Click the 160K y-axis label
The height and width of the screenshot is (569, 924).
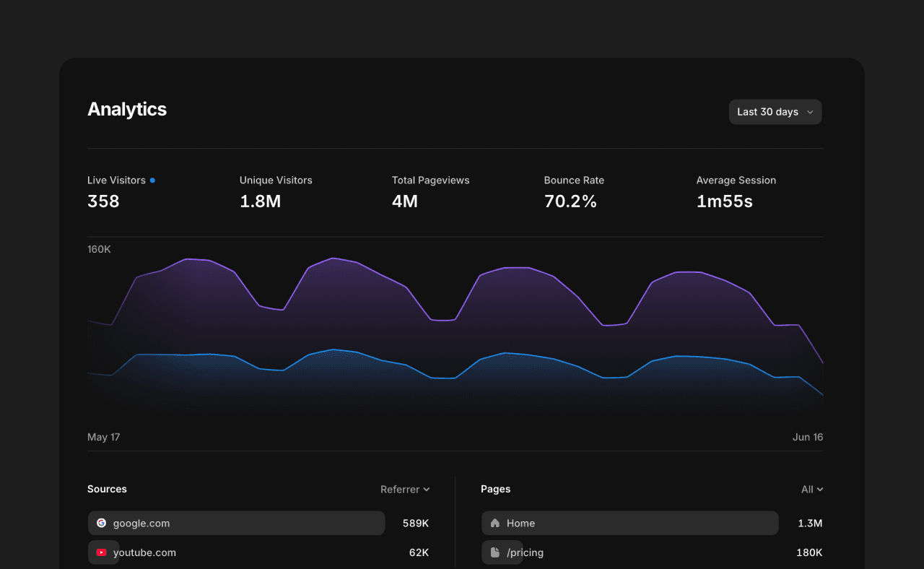tap(99, 249)
